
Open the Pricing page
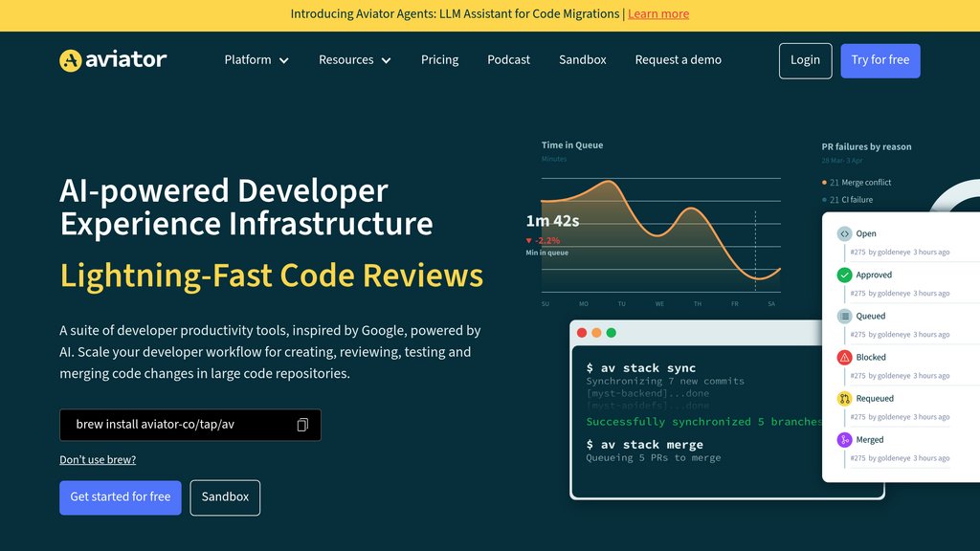coord(439,60)
